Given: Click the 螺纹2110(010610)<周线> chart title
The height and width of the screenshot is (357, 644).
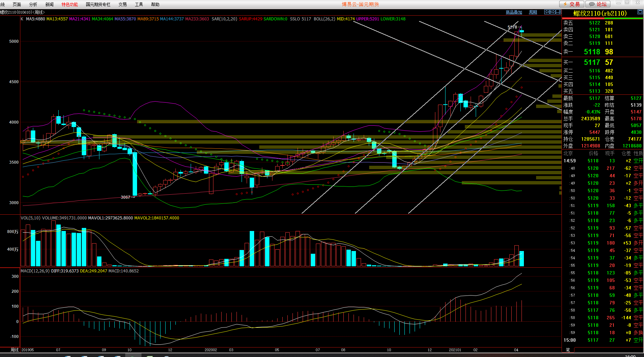Looking at the screenshot, I should 22,12.
